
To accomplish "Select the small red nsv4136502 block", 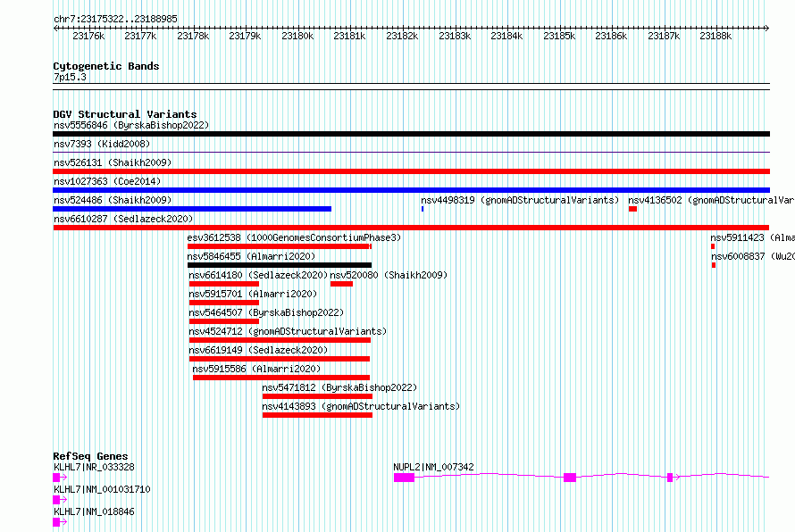I will [x=632, y=209].
